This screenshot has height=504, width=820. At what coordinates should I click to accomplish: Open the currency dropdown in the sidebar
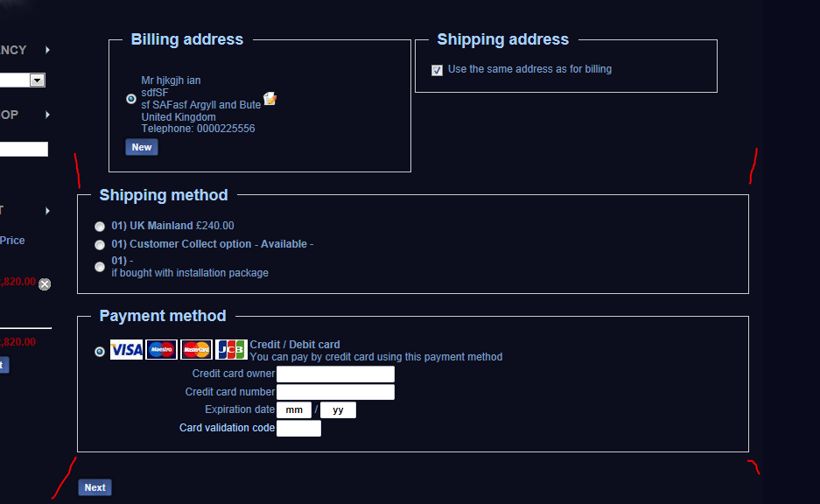pyautogui.click(x=38, y=80)
